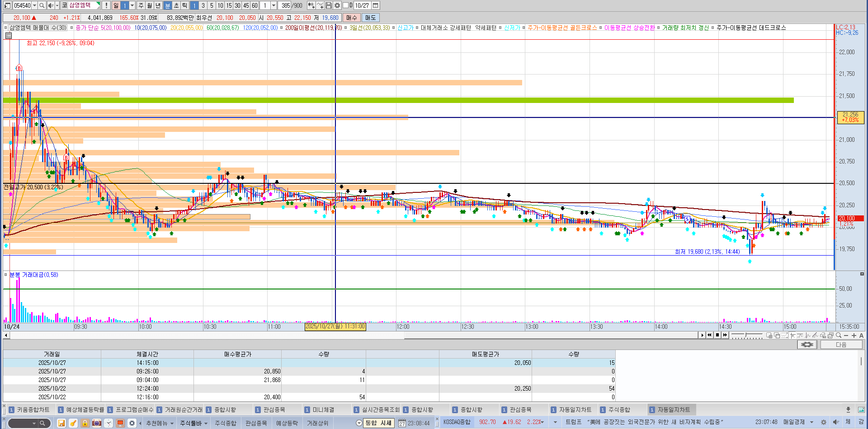
Task: Click the stock search magnifier icon
Action: pyautogui.click(x=42, y=5)
